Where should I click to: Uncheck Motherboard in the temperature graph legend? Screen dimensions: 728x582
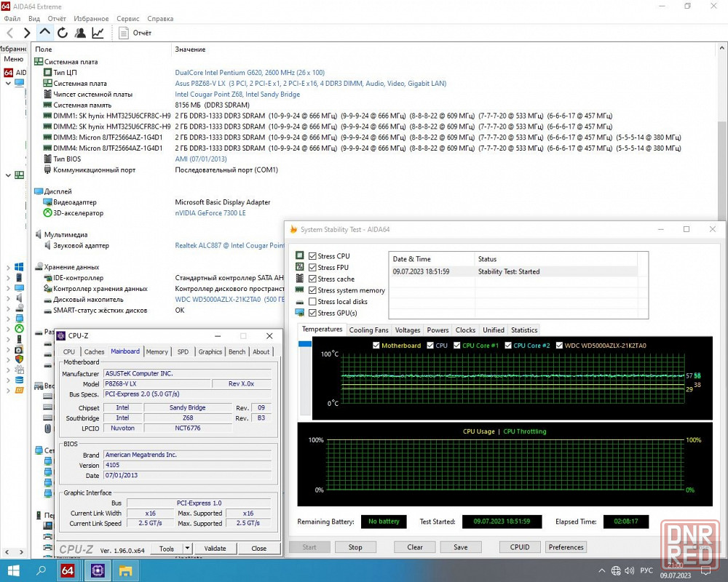(x=376, y=346)
